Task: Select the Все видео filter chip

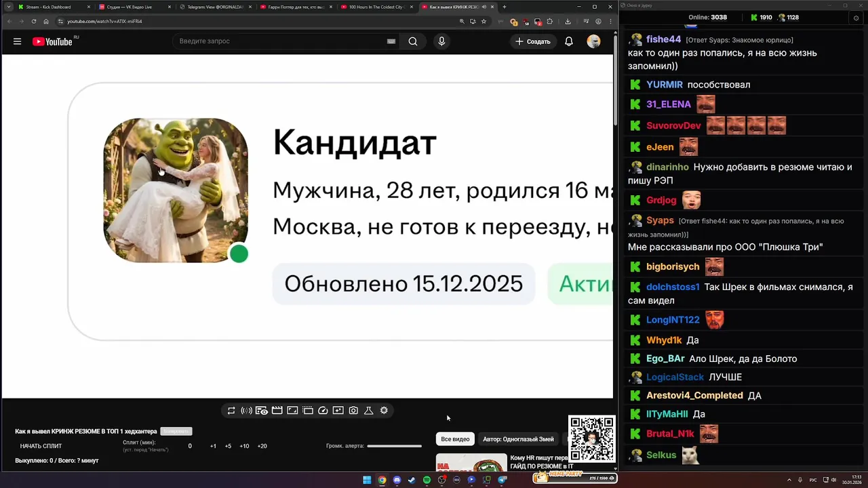Action: [x=455, y=439]
